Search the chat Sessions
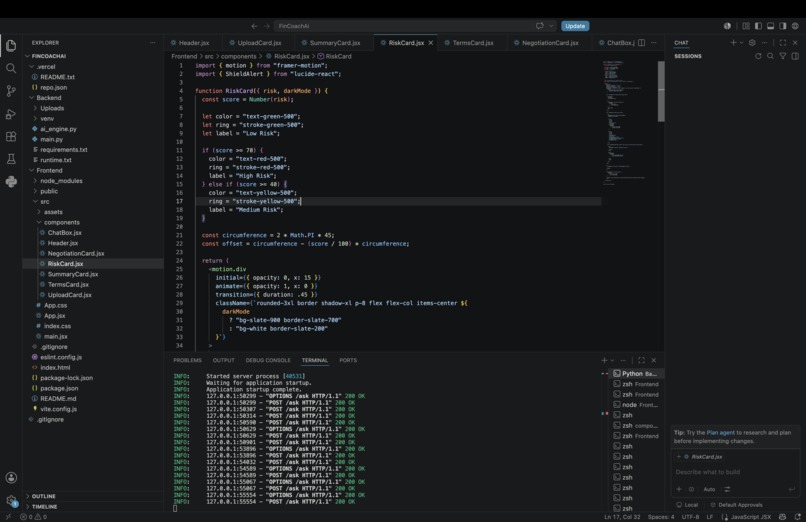The image size is (806, 522). point(770,56)
